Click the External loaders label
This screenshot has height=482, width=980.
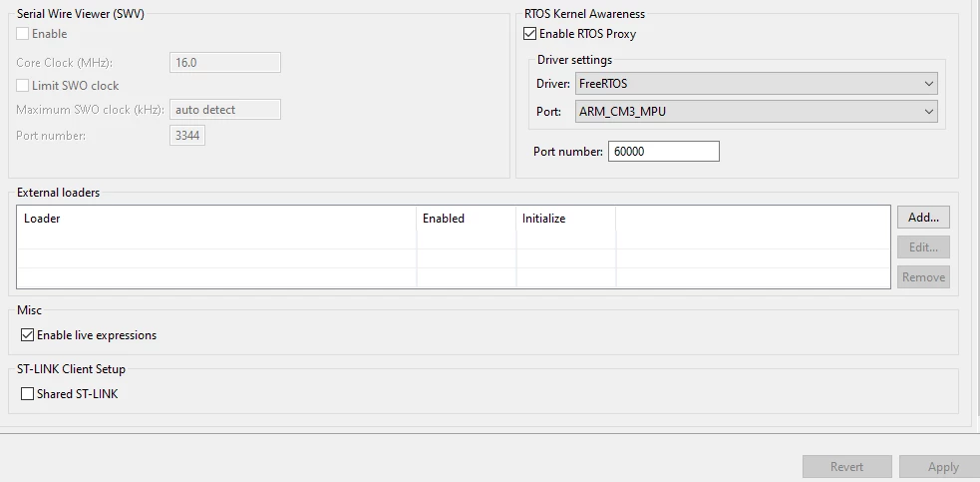click(58, 193)
